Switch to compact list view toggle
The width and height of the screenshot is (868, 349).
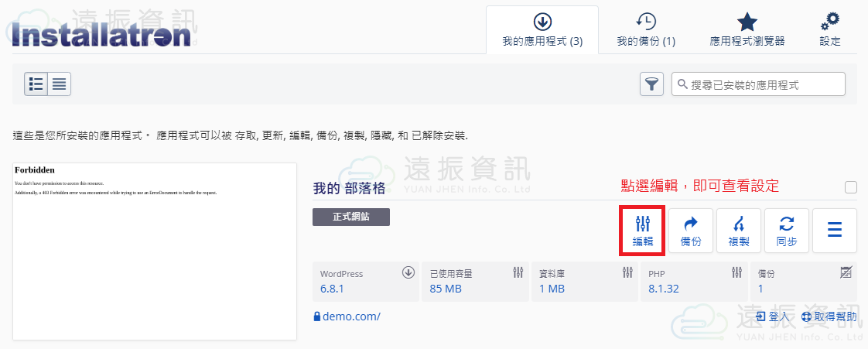[x=60, y=84]
